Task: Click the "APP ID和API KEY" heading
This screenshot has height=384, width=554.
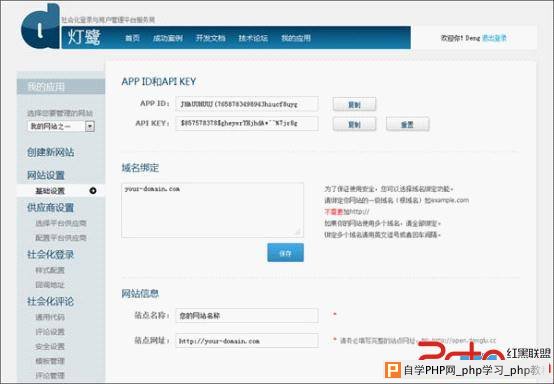Action: pyautogui.click(x=159, y=82)
